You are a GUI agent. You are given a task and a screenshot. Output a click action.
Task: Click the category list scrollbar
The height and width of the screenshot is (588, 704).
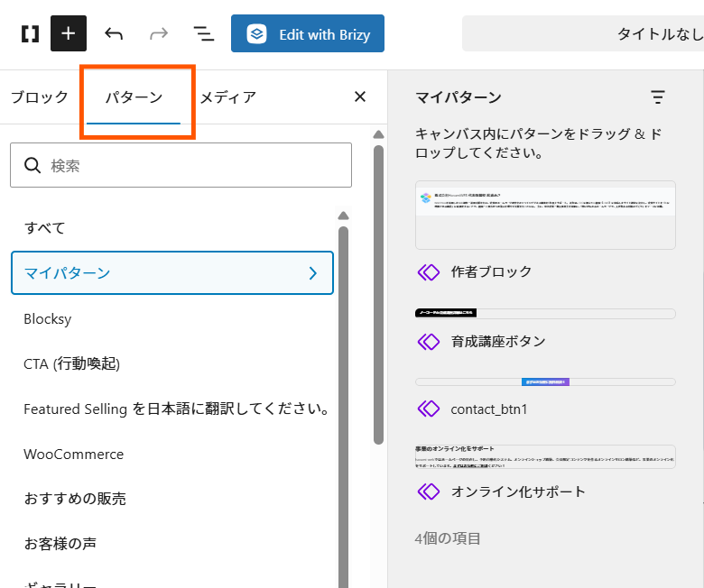point(343,406)
